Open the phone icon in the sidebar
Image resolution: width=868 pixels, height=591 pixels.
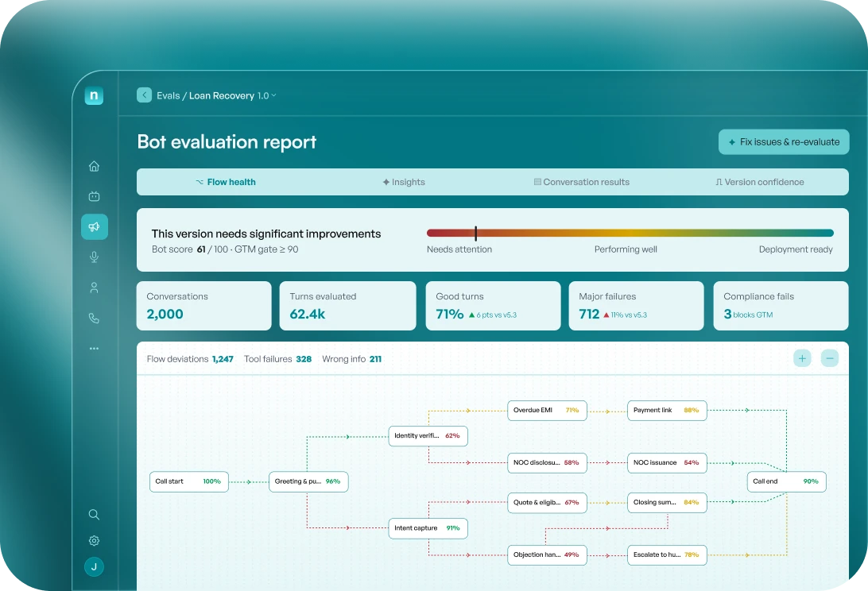coord(94,319)
